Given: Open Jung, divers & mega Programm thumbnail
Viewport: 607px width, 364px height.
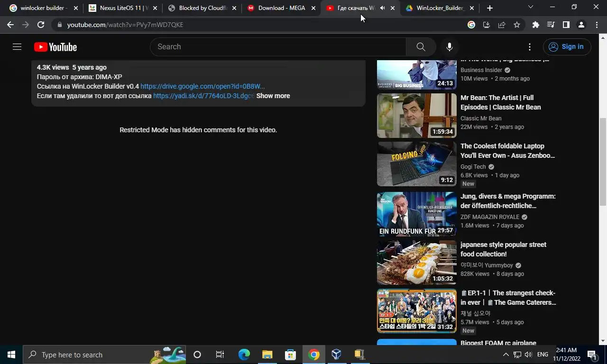Looking at the screenshot, I should click(x=416, y=214).
